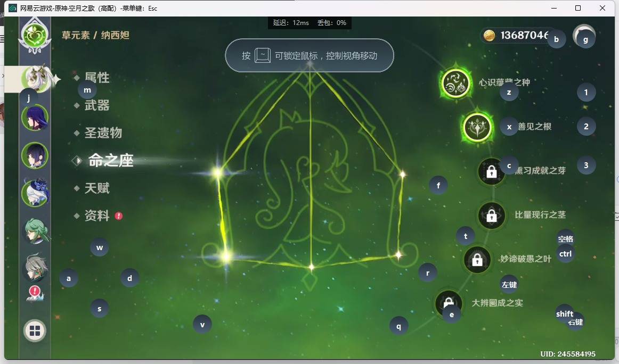Select the third party character portrait
The height and width of the screenshot is (364, 619).
[x=35, y=155]
